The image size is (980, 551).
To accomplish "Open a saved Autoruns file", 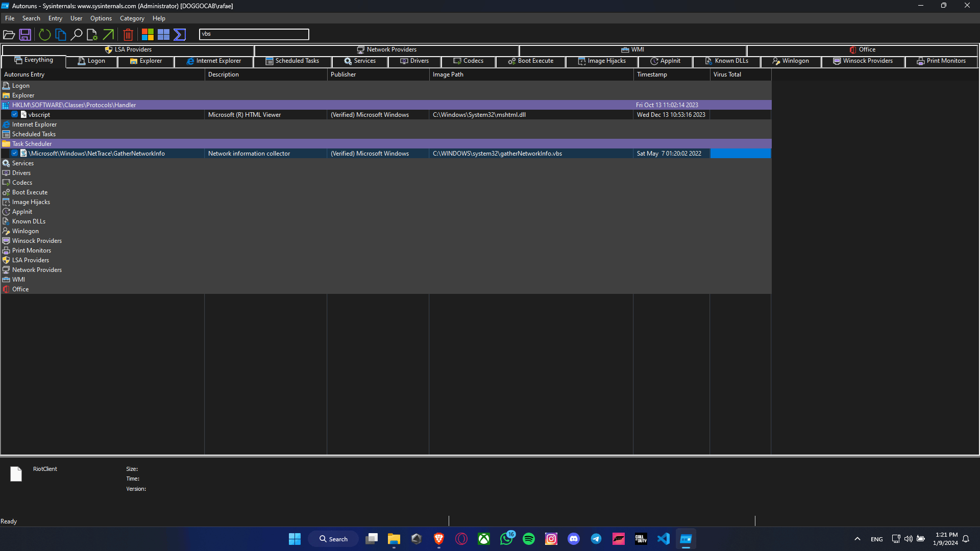I will 9,34.
